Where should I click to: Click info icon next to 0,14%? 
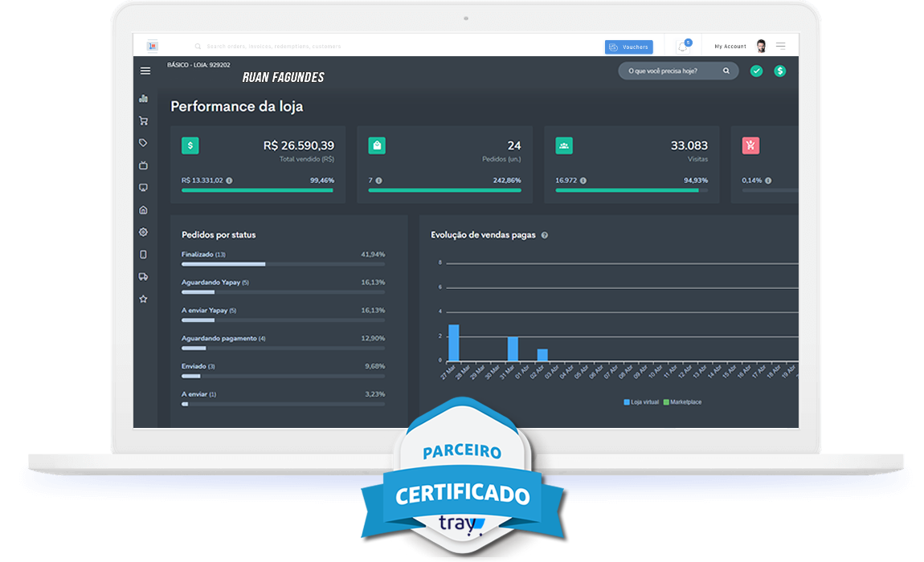[768, 181]
